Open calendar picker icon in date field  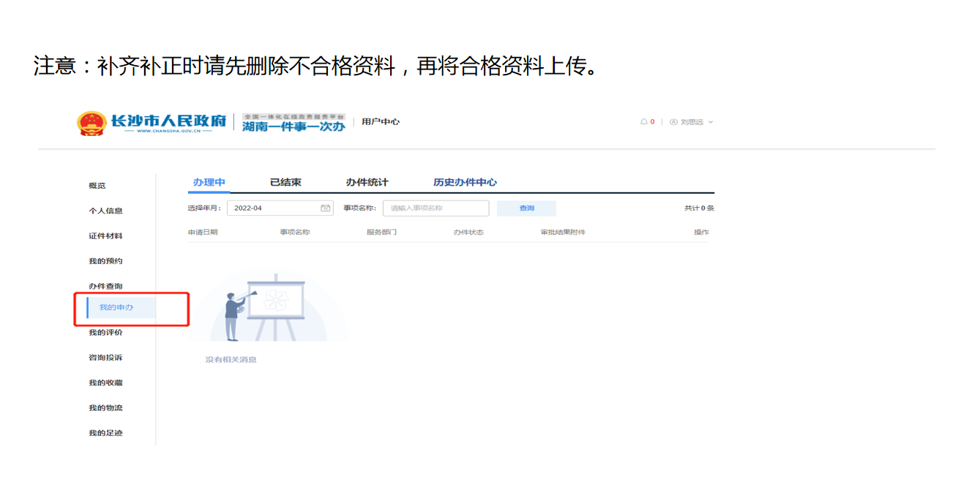(x=326, y=208)
